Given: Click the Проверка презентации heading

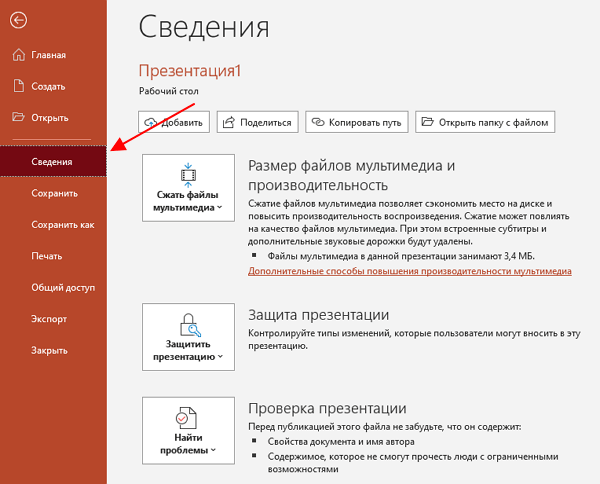Looking at the screenshot, I should click(327, 408).
